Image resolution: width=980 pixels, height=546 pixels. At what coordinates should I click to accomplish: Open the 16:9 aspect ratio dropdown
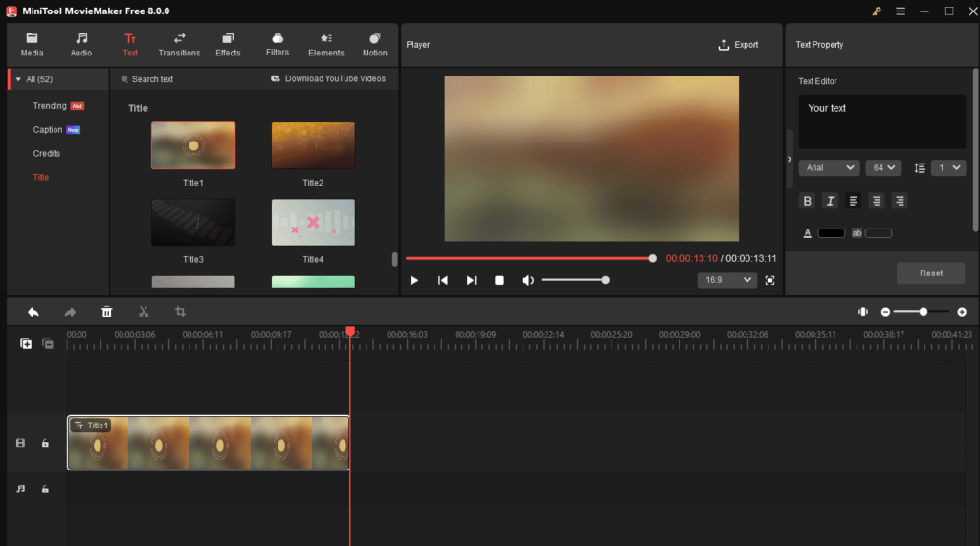coord(727,280)
